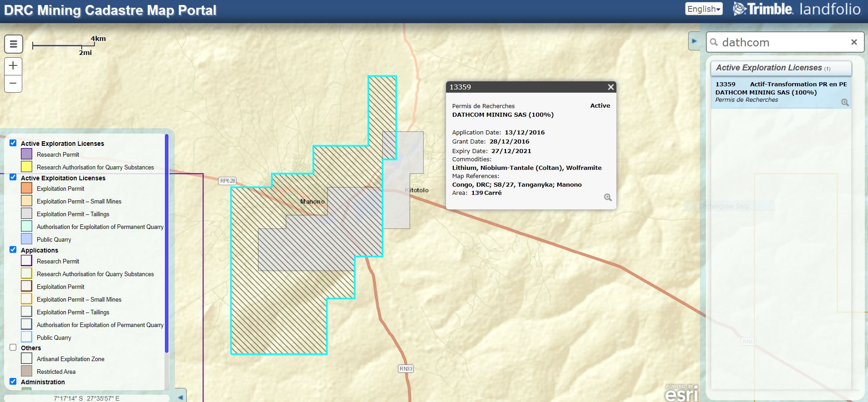Click the esri logo
This screenshot has height=402, width=868.
681,393
